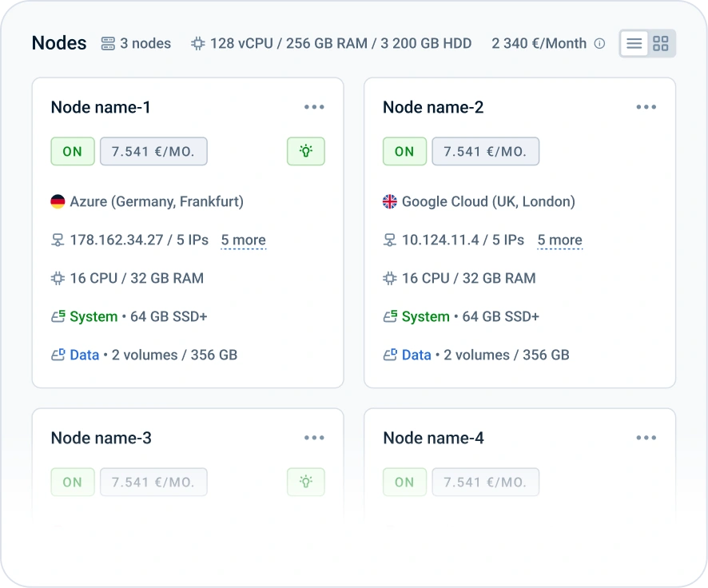Click the 3 nodes count text
This screenshot has height=588, width=708.
pos(146,43)
